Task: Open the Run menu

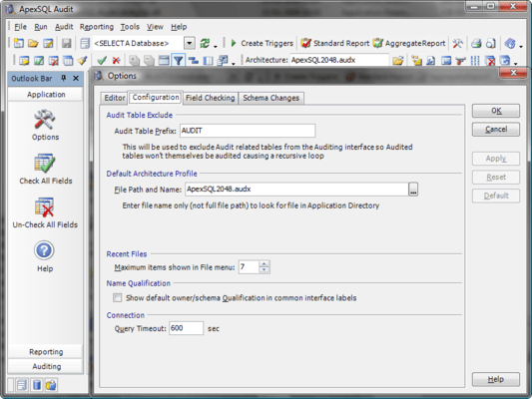Action: [x=41, y=27]
